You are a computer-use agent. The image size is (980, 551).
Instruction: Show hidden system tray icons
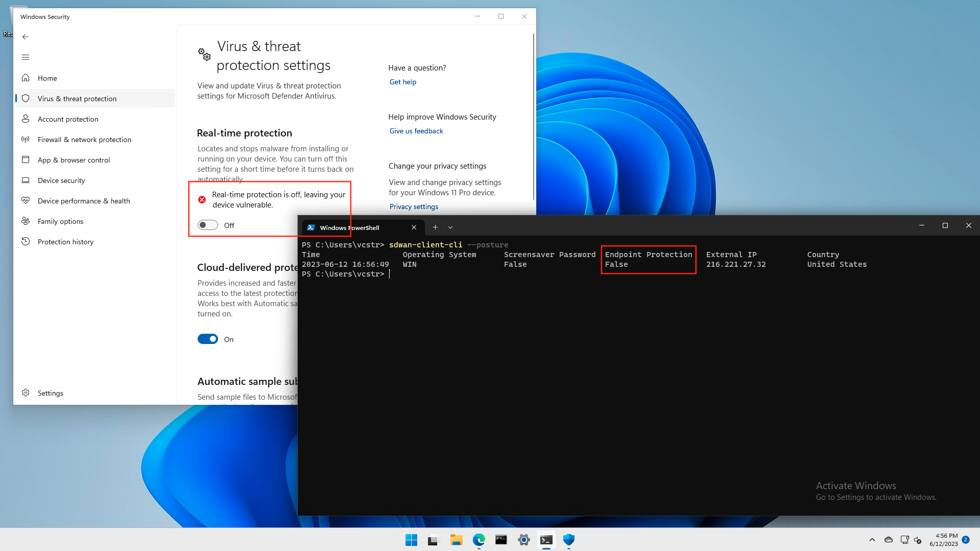[872, 540]
